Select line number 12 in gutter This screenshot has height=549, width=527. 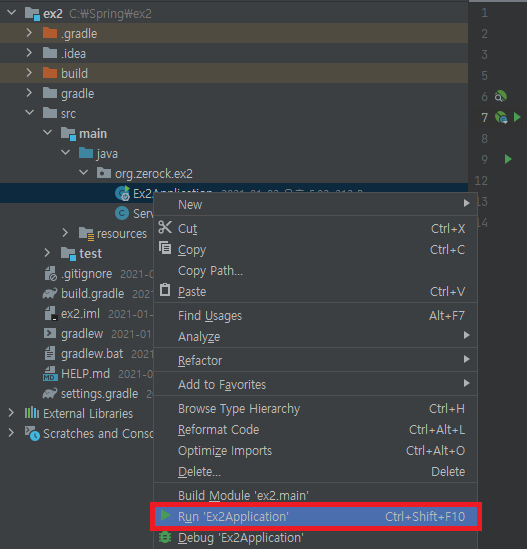(481, 180)
